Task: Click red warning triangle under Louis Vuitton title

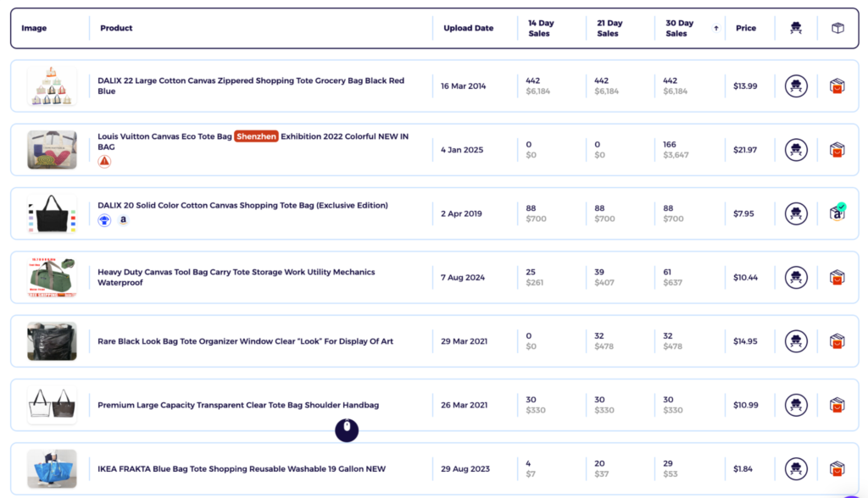Action: point(104,162)
